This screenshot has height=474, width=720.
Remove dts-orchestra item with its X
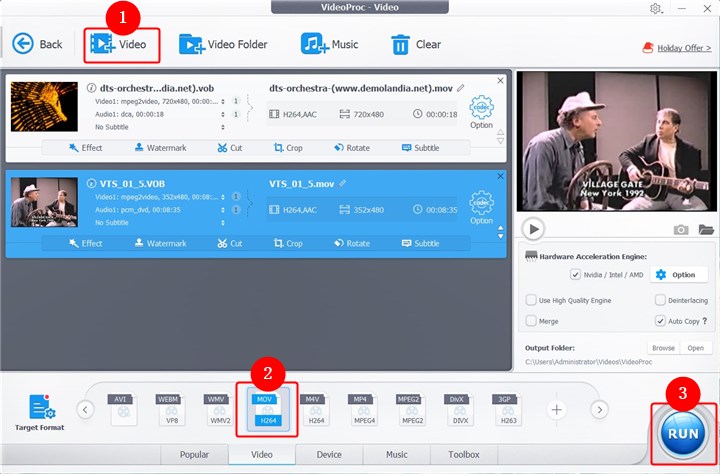coord(500,80)
